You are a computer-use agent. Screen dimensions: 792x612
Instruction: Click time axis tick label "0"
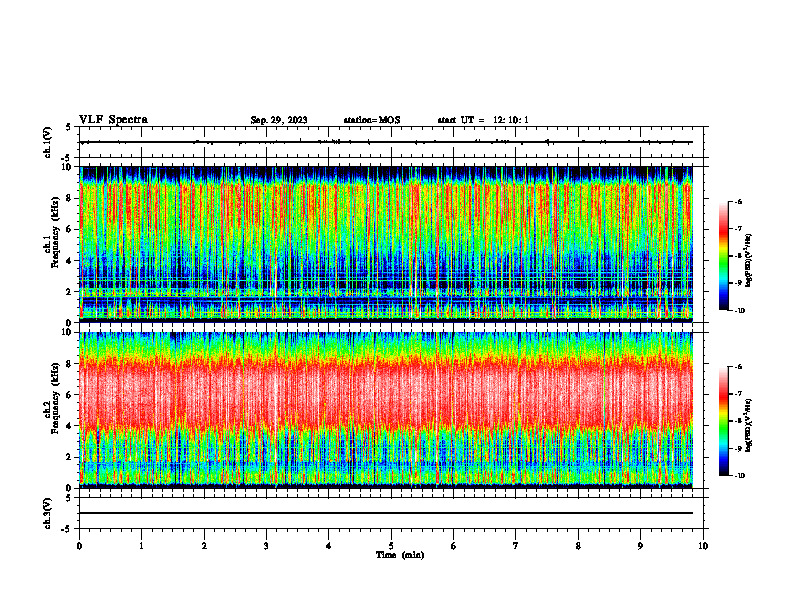click(79, 546)
